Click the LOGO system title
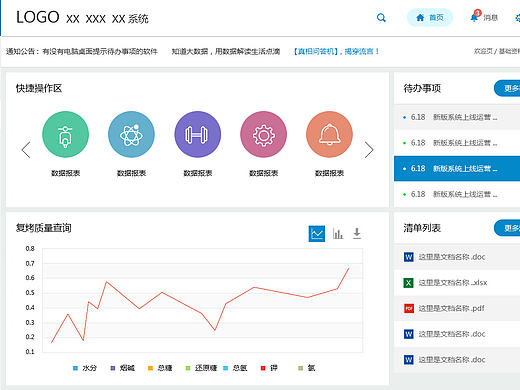 click(82, 18)
